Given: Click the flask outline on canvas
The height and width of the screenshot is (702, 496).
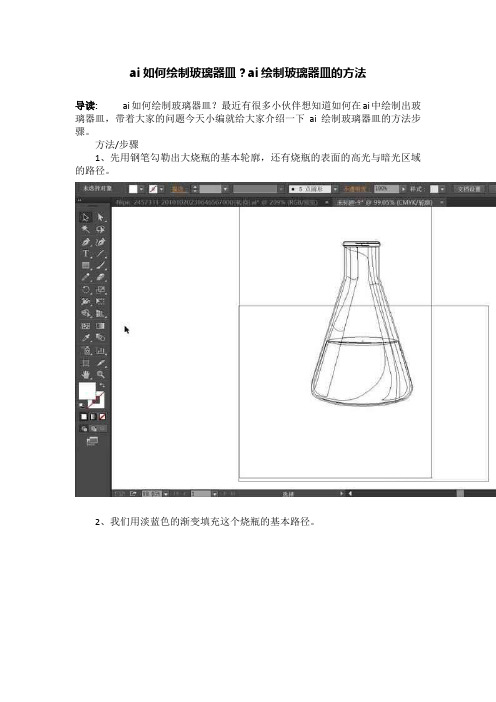Looking at the screenshot, I should click(x=362, y=324).
